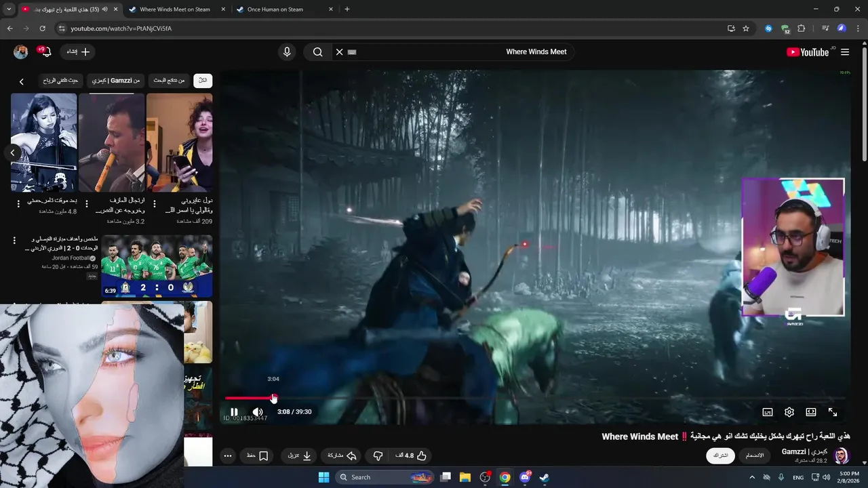Open the notifications bell
868x488 pixels.
tap(45, 52)
